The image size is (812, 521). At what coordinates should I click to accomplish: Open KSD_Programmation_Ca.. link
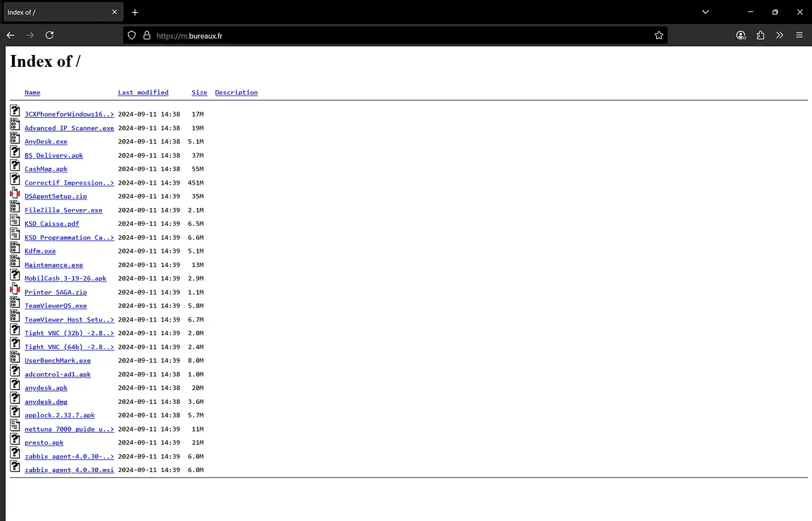[69, 237]
